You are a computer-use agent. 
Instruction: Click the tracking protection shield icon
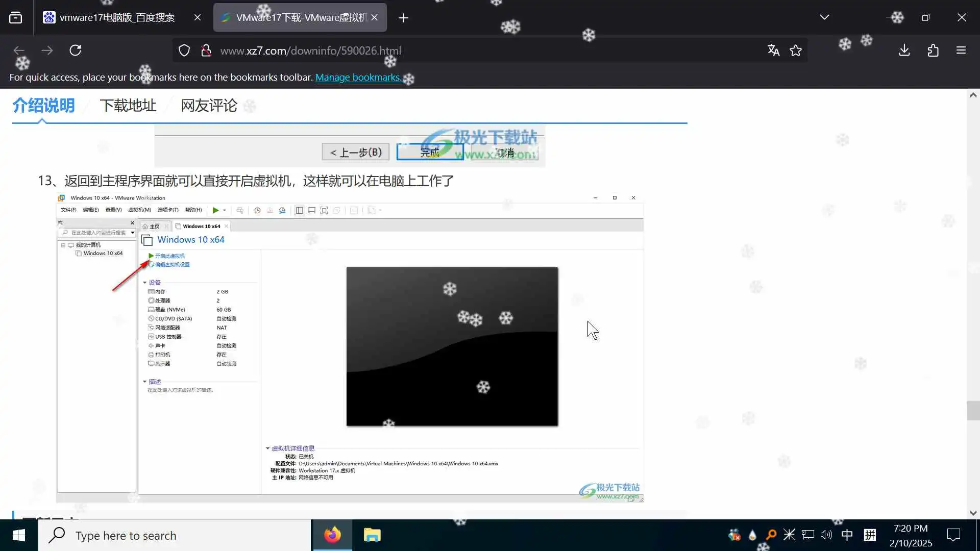184,51
